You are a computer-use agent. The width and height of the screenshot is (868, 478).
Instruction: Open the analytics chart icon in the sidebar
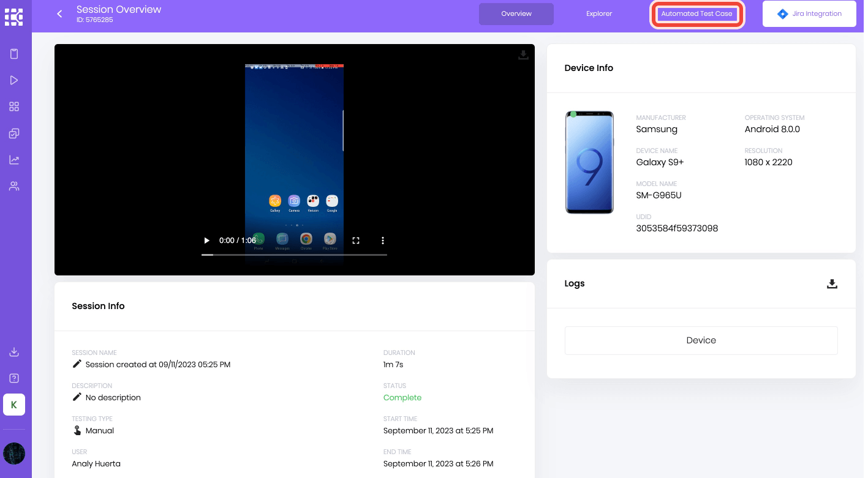click(x=14, y=159)
